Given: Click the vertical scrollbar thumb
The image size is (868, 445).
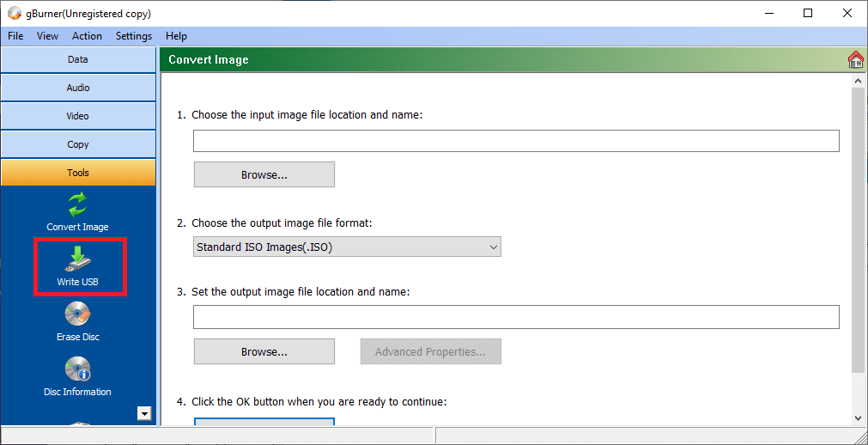Looking at the screenshot, I should 859,230.
